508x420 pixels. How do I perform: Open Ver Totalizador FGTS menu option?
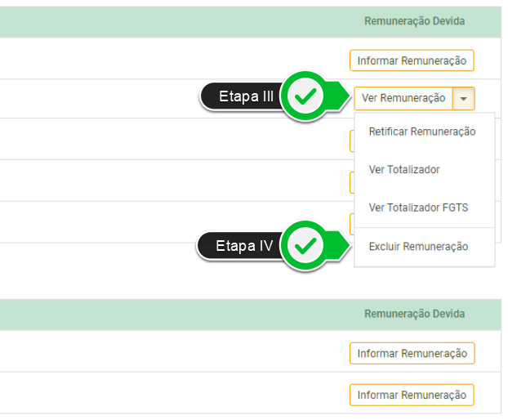click(x=418, y=208)
